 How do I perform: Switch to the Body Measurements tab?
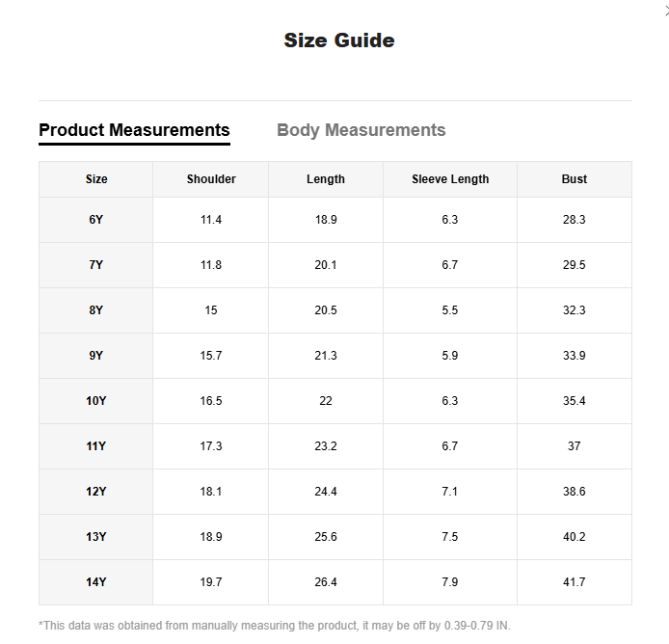[x=361, y=130]
